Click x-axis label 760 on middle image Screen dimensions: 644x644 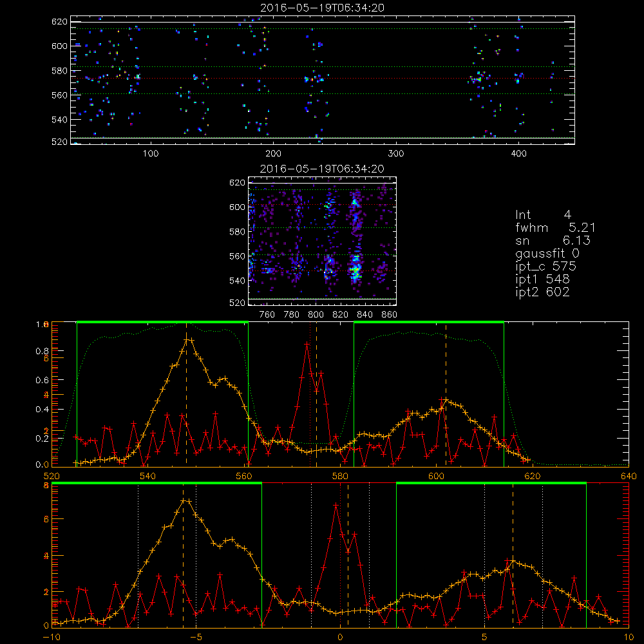coord(267,315)
